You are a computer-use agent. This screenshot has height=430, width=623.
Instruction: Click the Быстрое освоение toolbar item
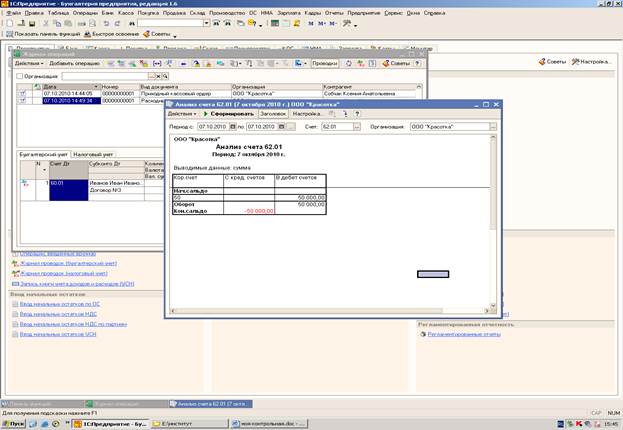[x=112, y=34]
